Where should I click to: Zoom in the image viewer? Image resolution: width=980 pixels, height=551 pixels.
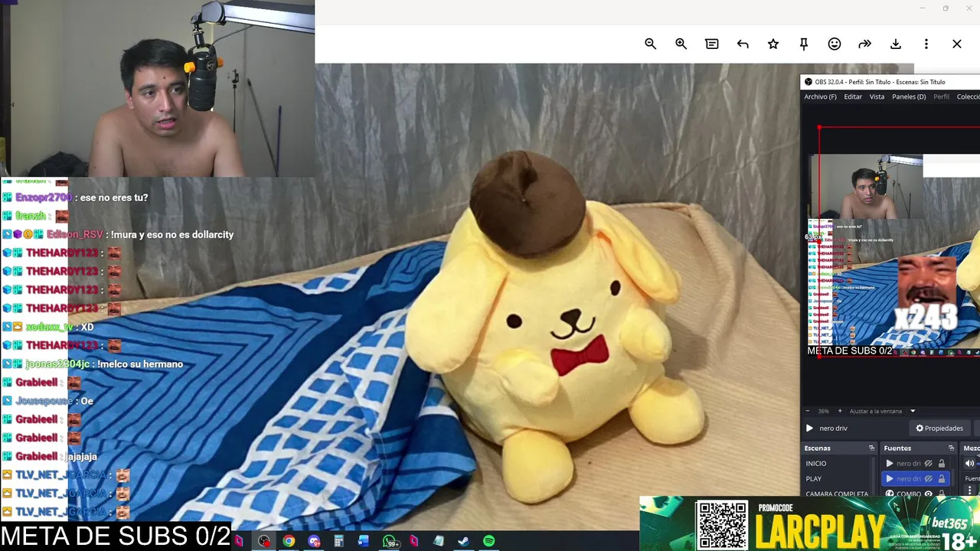pyautogui.click(x=681, y=44)
